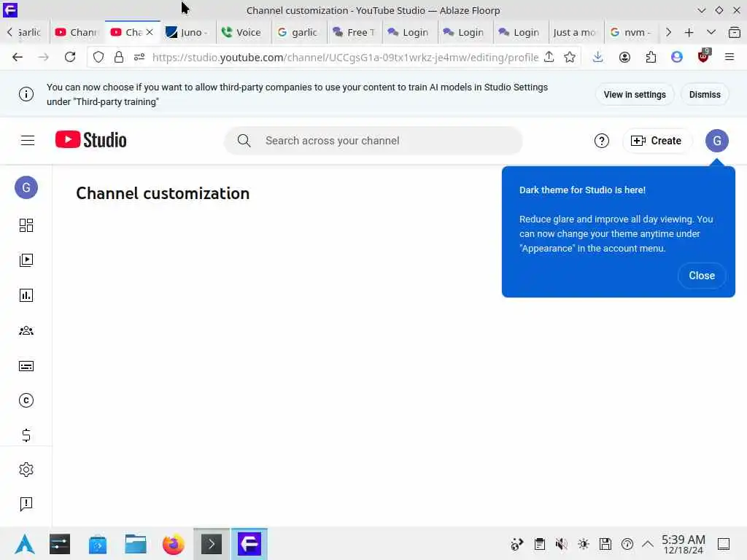Go back with the browser back arrow

coord(18,57)
